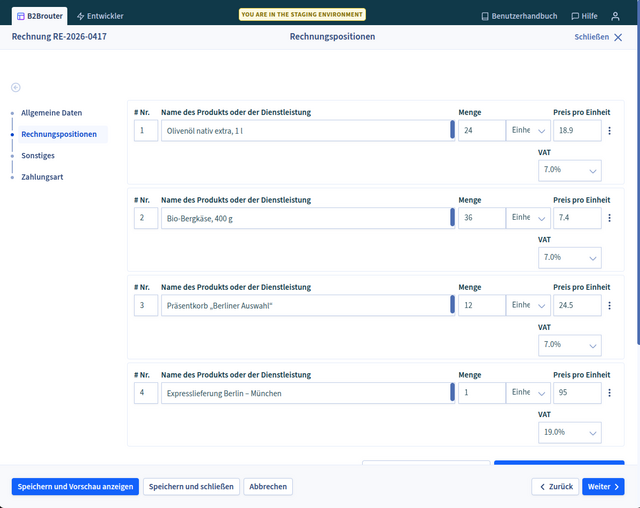Screen dimensions: 640x508
Task: Switch to the Entwickler tab
Action: 100,16
